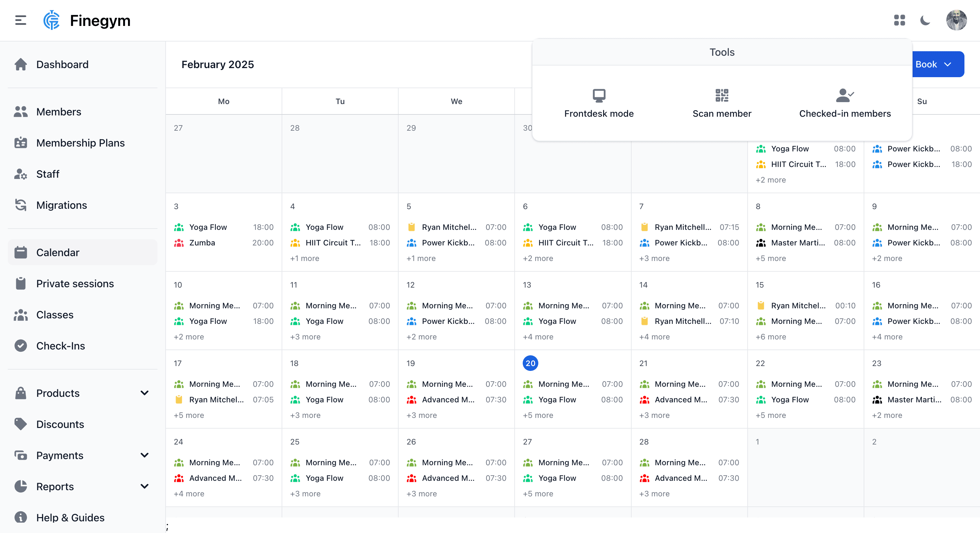Select today's date, February 20
The image size is (980, 533).
[x=530, y=363]
